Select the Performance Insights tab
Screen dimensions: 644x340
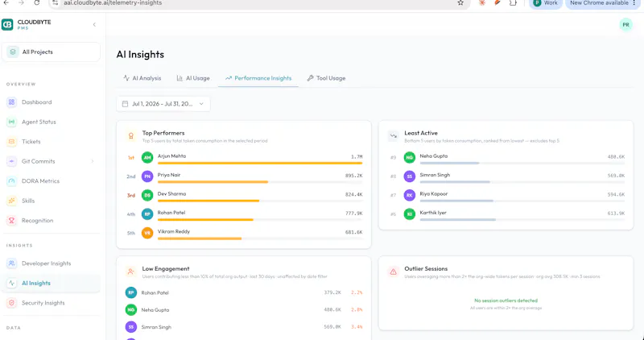tap(258, 78)
